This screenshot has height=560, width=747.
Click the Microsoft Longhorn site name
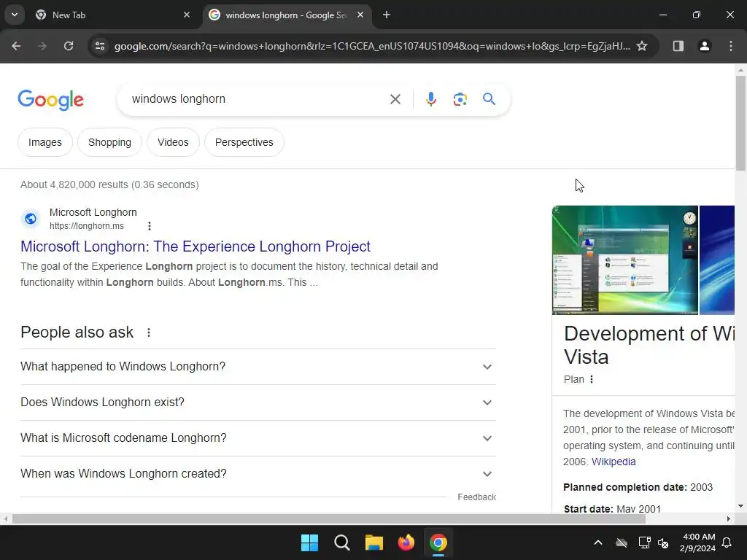pyautogui.click(x=93, y=212)
